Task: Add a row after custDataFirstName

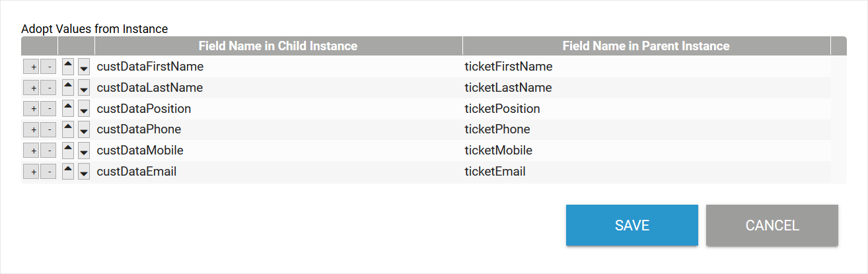Action: (32, 67)
